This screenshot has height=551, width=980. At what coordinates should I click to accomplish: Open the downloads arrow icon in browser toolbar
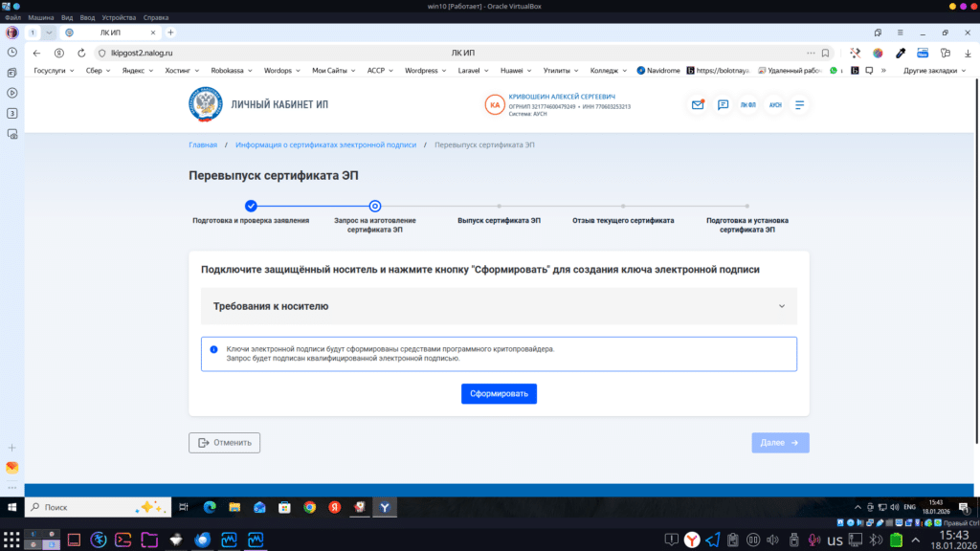(x=968, y=53)
